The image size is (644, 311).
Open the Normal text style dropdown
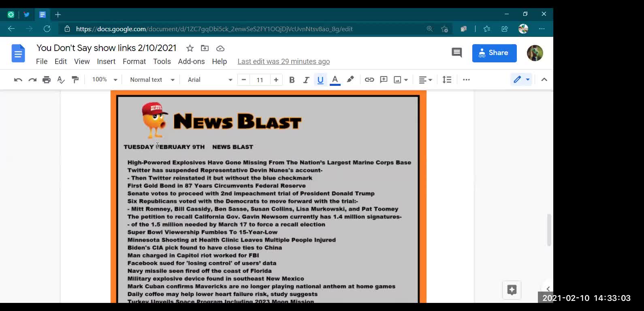tap(152, 80)
